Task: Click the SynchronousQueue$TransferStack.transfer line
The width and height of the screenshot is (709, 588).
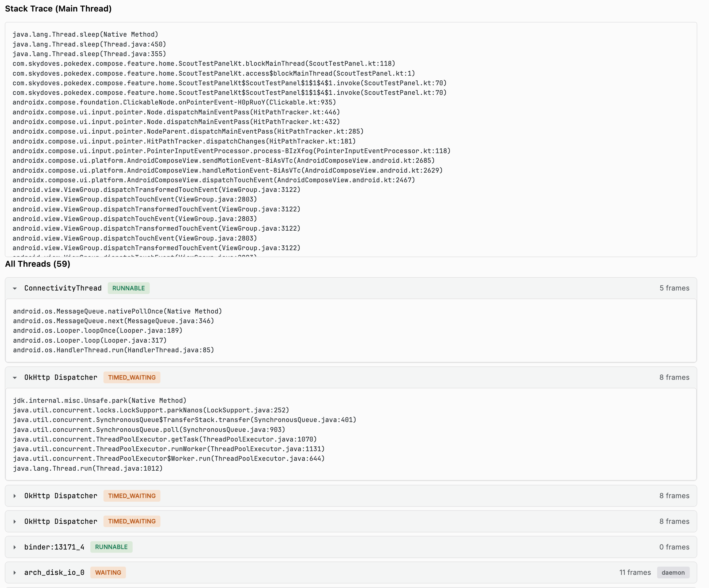Action: 185,420
